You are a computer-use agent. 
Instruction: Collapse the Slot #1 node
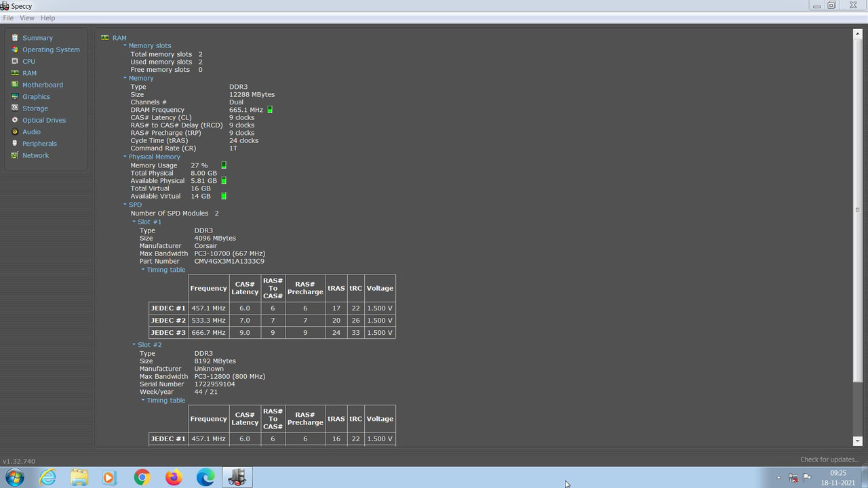pos(134,222)
